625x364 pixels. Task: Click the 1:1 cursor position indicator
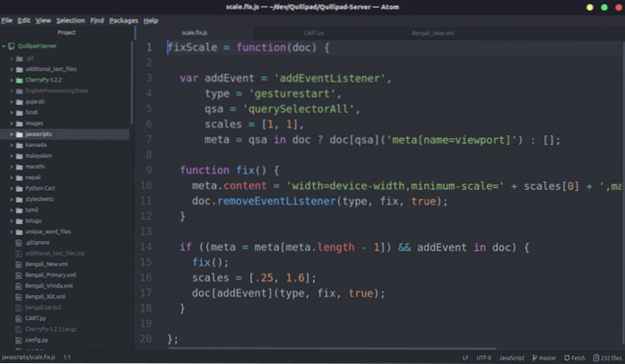pyautogui.click(x=67, y=357)
